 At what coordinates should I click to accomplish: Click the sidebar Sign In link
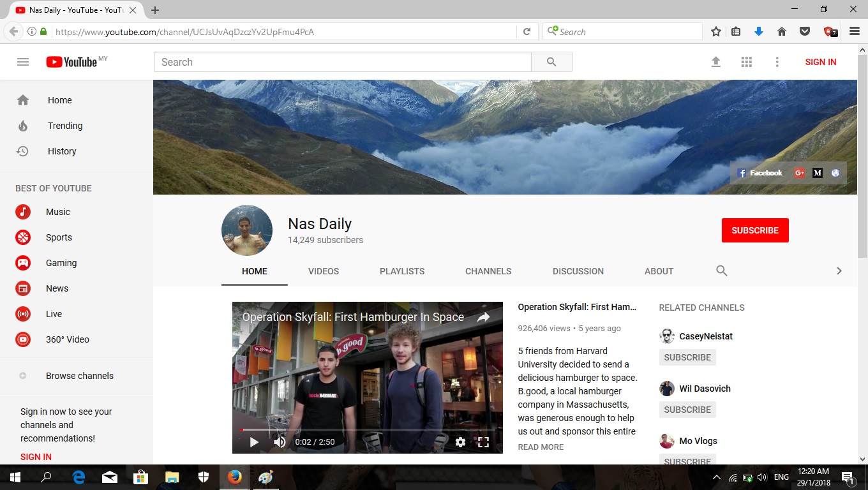[x=36, y=457]
